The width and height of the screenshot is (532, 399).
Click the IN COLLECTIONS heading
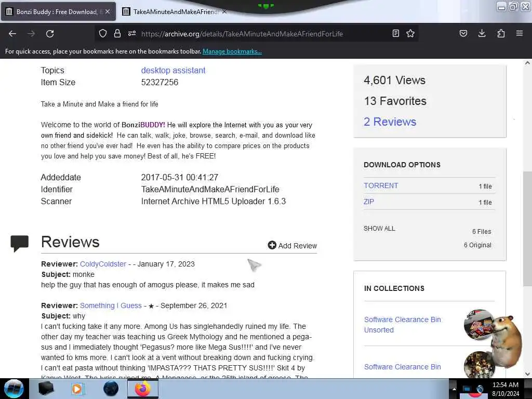pos(394,288)
